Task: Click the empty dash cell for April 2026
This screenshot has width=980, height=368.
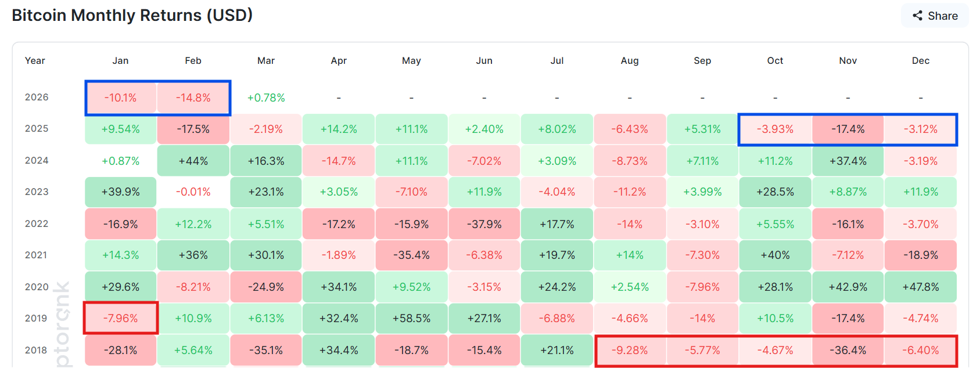Action: click(339, 98)
